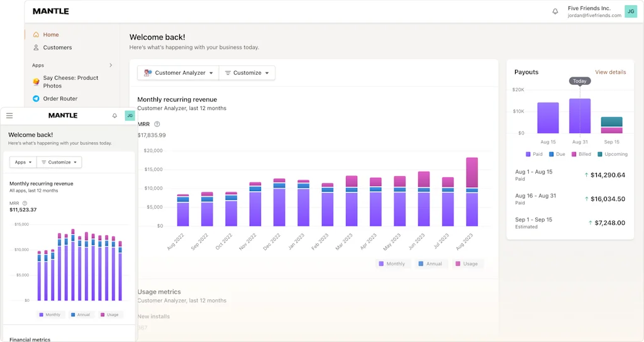The image size is (644, 342).
Task: Open the JG user avatar in top header
Action: [630, 11]
